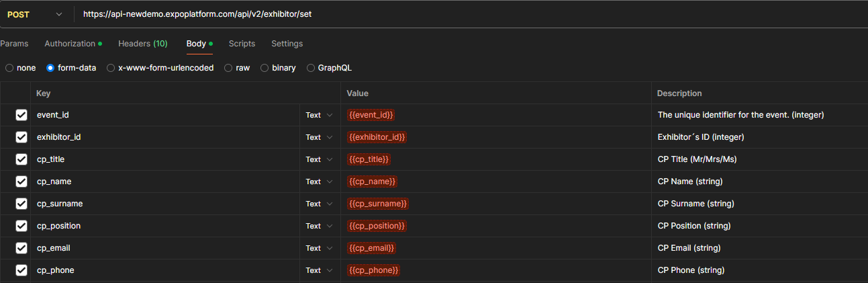The height and width of the screenshot is (283, 868).
Task: Disable the cp_phone parameter checkbox
Action: [x=21, y=270]
